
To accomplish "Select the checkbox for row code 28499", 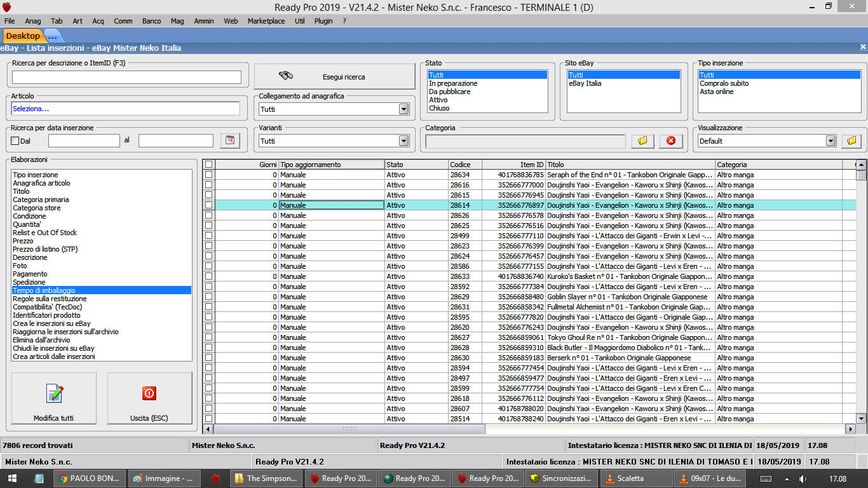I will coord(208,236).
